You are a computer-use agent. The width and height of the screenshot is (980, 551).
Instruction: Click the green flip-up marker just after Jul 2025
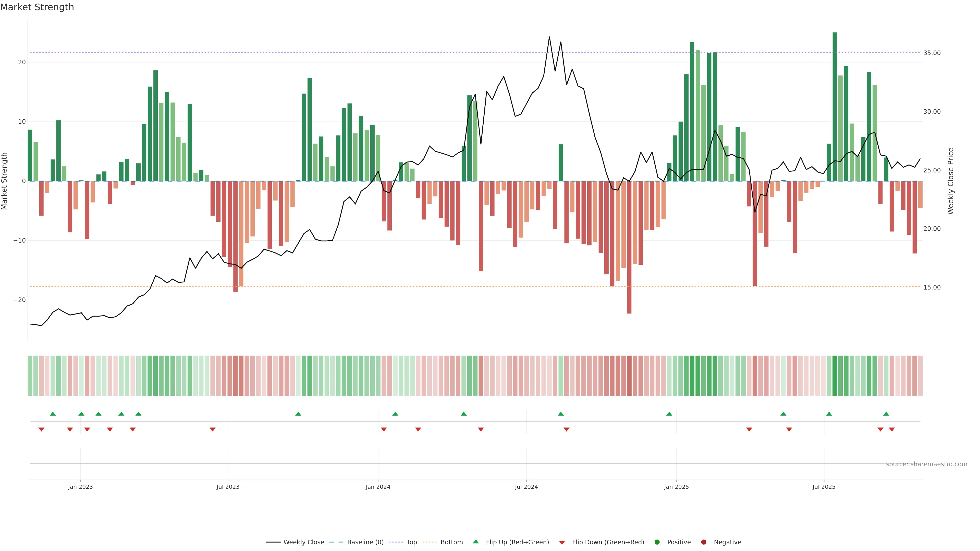coord(829,414)
